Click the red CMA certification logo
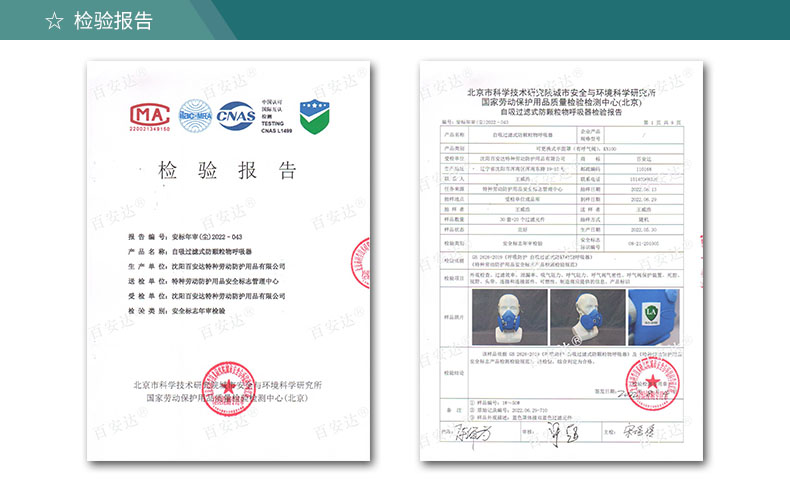790x480 pixels. click(150, 117)
